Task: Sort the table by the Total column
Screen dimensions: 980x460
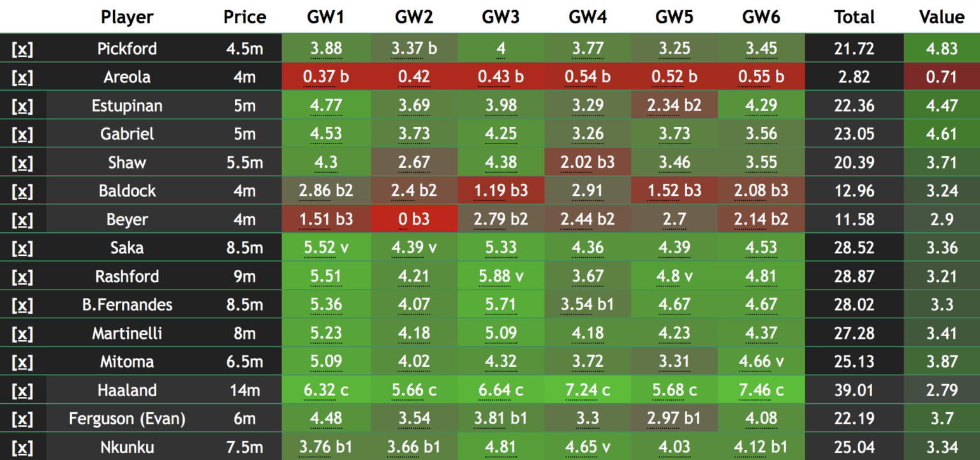Action: 854,17
